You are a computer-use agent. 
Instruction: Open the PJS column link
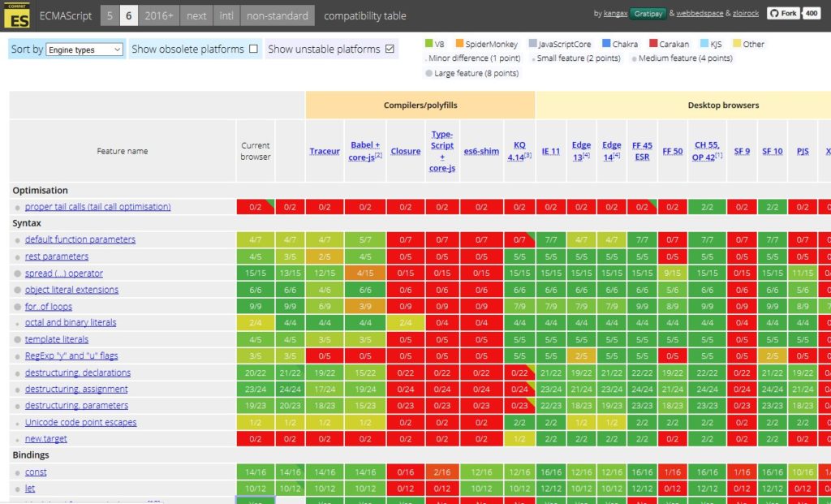click(803, 151)
